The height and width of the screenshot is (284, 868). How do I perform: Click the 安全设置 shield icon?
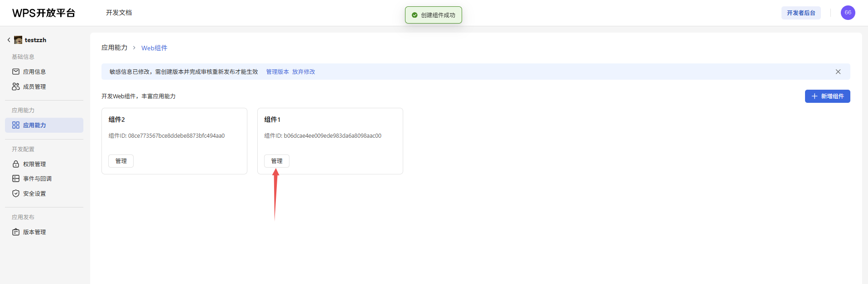point(16,193)
